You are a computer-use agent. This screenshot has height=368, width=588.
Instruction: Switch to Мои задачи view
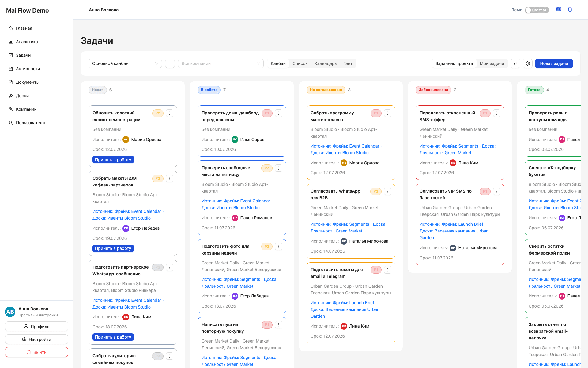coord(492,63)
